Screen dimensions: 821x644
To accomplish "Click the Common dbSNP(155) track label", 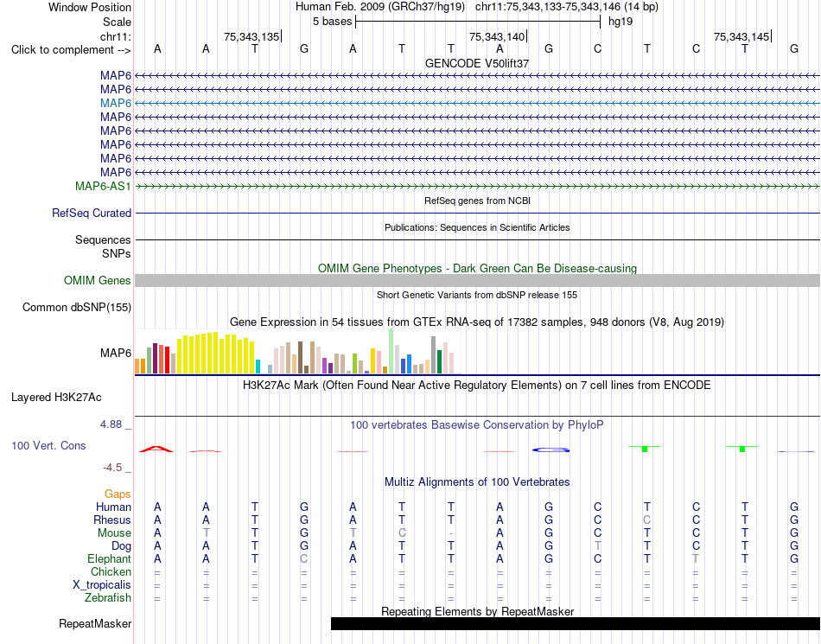I will tap(77, 308).
